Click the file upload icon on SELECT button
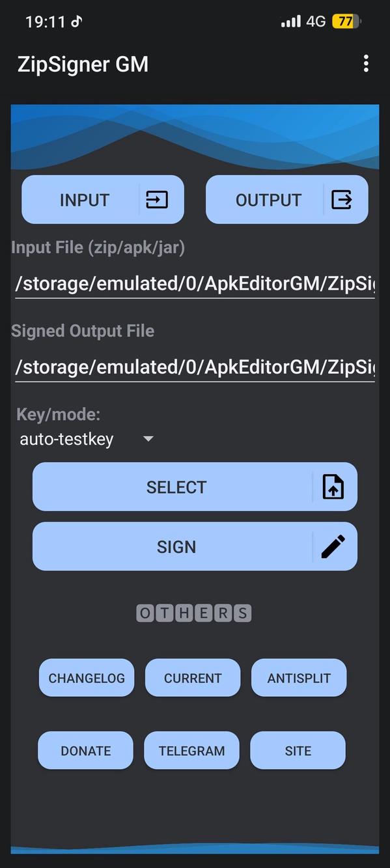Viewport: 390px width, 868px height. click(x=333, y=486)
